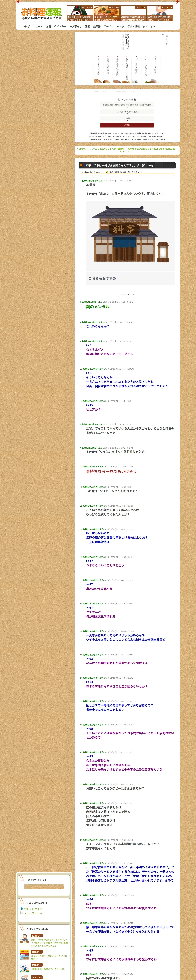This screenshot has width=196, height=980.
Task: Click the >>5 anchor in comment 15
Action: coord(89,373)
